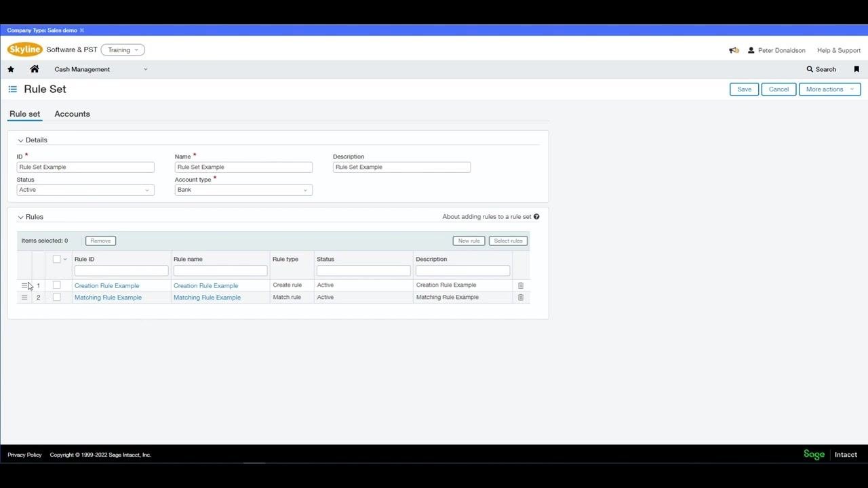Click the Description text field in Details
The height and width of the screenshot is (488, 868).
click(401, 167)
